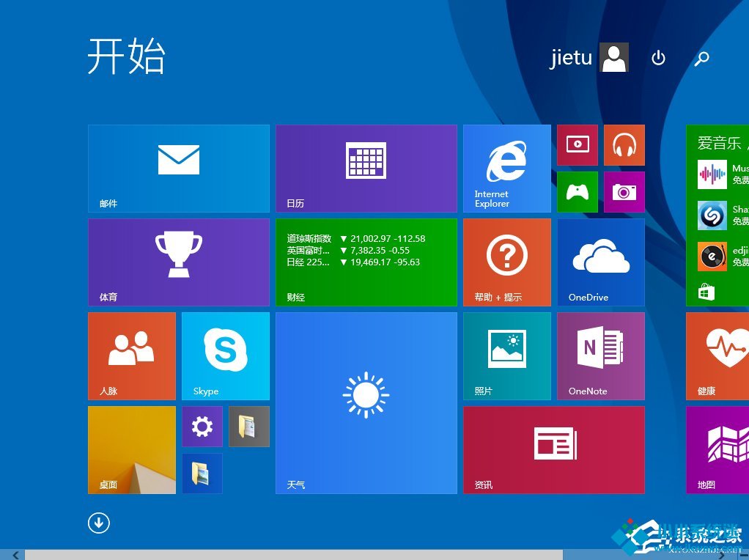Open the Photos (照片) tile

point(507,356)
